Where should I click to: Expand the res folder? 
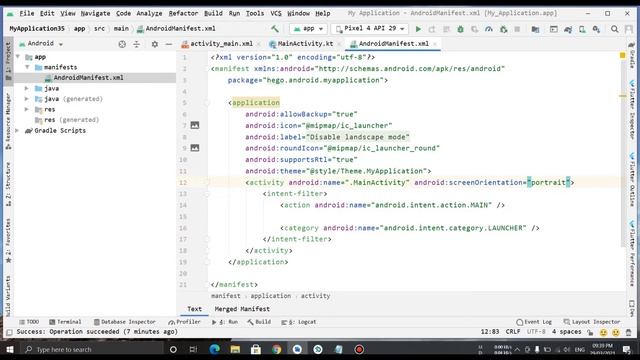27,109
